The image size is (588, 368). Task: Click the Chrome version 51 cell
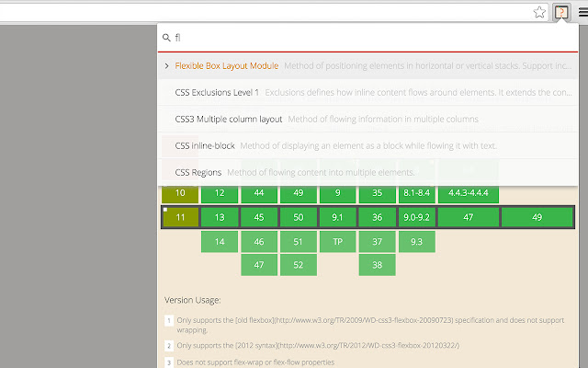click(x=299, y=241)
